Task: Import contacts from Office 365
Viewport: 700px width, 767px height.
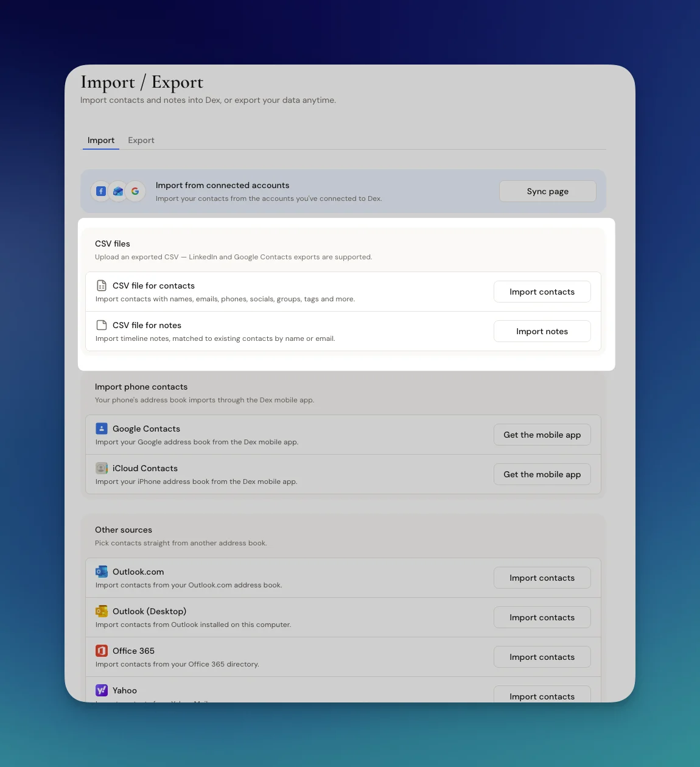Action: click(542, 657)
